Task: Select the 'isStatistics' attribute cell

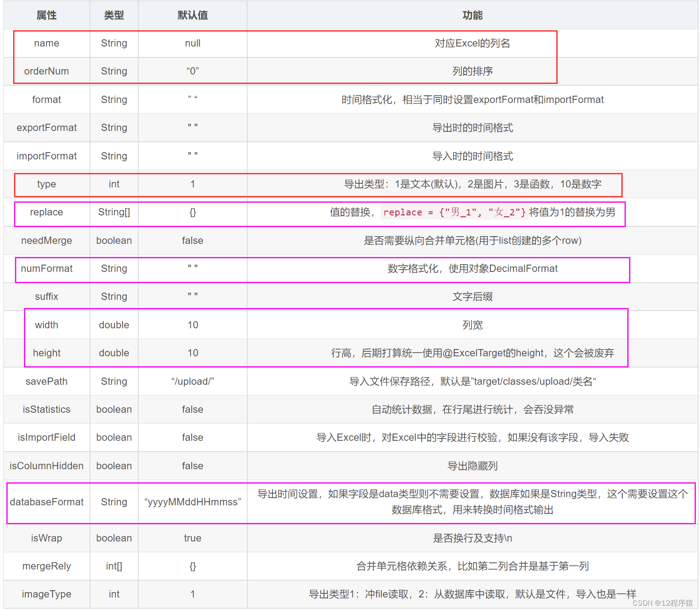Action: tap(47, 410)
